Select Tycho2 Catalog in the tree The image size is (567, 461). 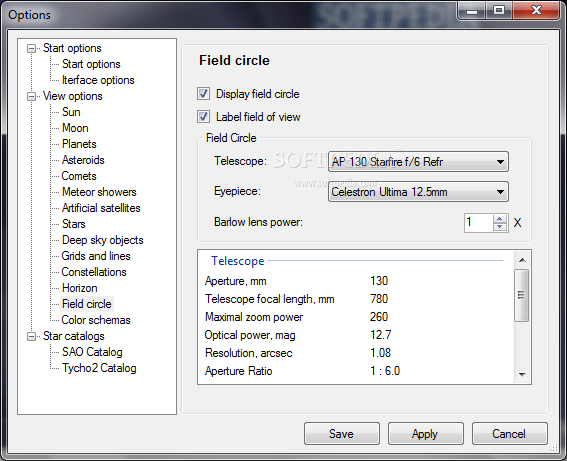click(99, 368)
